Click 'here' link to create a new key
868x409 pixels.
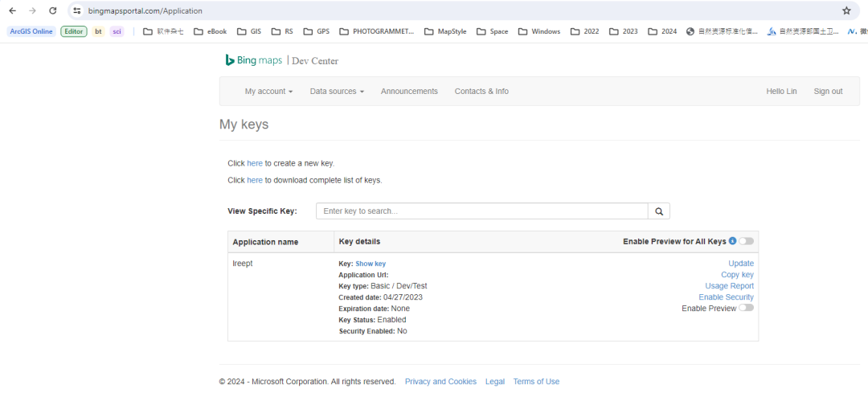[x=255, y=163]
